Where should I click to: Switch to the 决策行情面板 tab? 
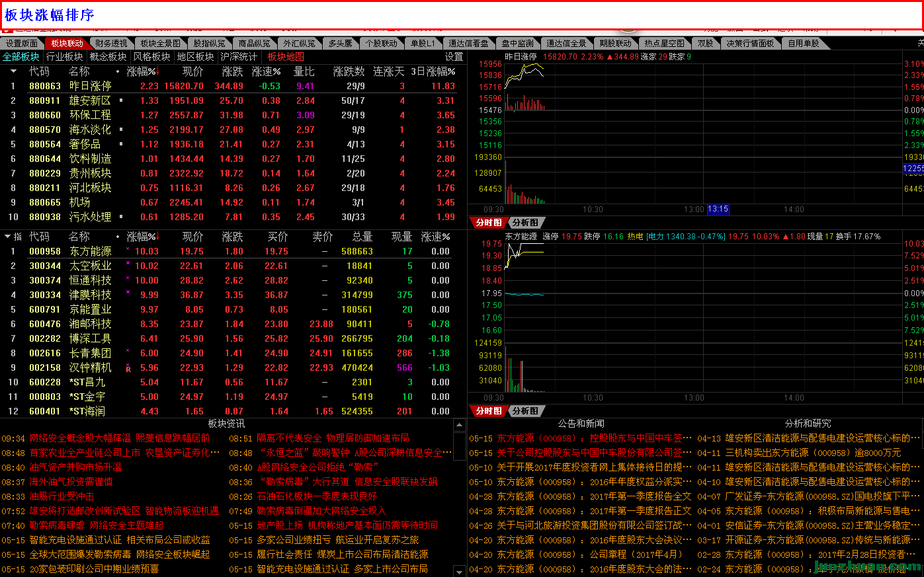click(x=750, y=43)
